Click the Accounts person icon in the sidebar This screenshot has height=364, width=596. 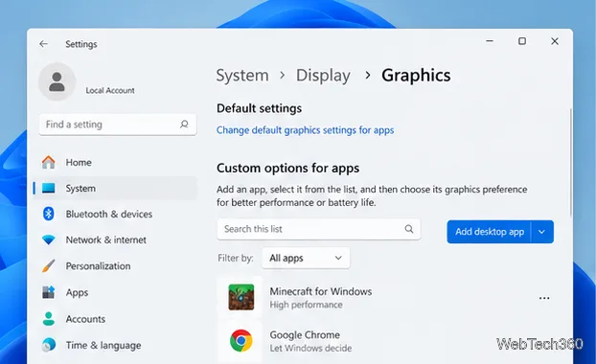pyautogui.click(x=48, y=318)
